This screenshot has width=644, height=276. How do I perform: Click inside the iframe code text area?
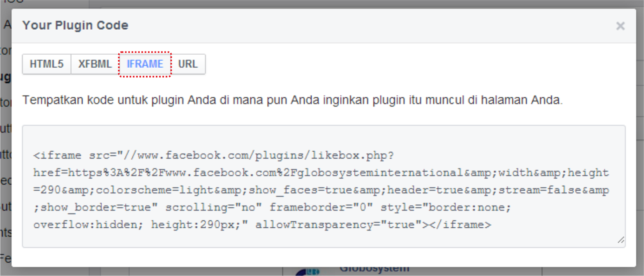[324, 186]
